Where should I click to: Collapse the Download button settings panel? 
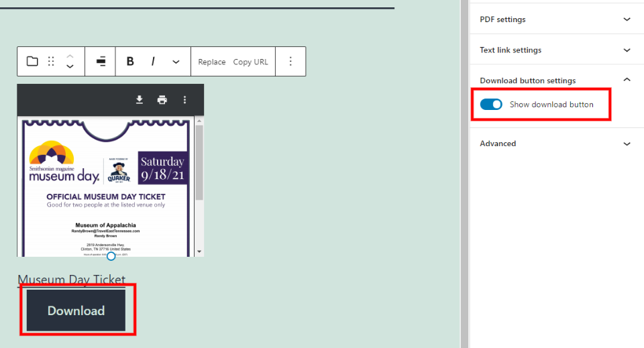[x=557, y=80]
